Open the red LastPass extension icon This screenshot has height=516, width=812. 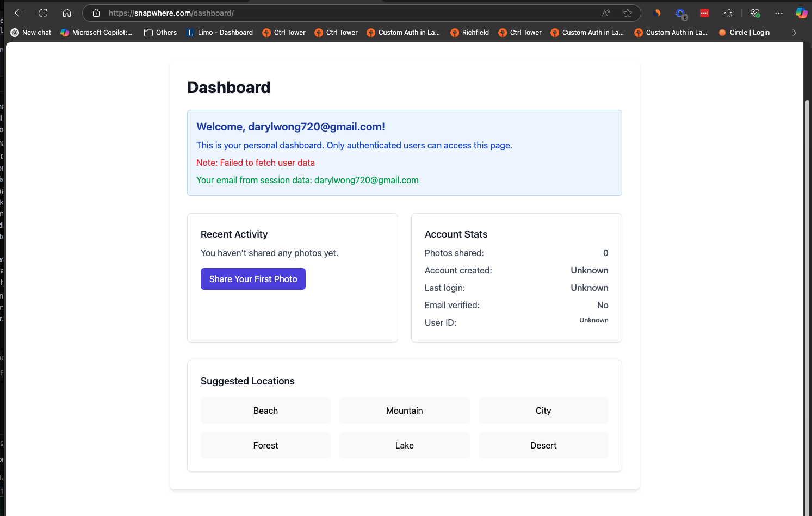pos(704,13)
